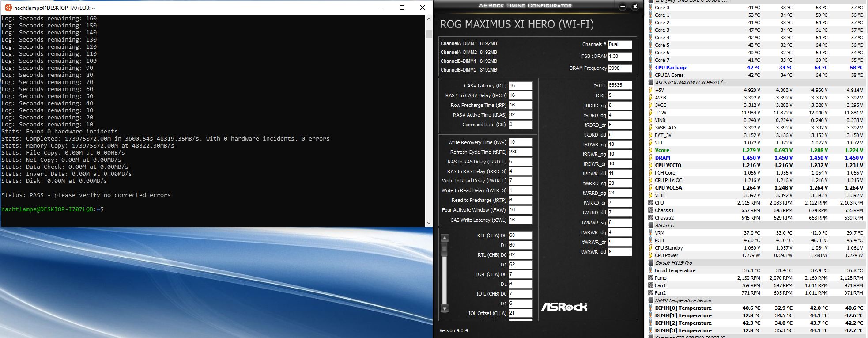Click the Command Rate (CR) field

521,125
